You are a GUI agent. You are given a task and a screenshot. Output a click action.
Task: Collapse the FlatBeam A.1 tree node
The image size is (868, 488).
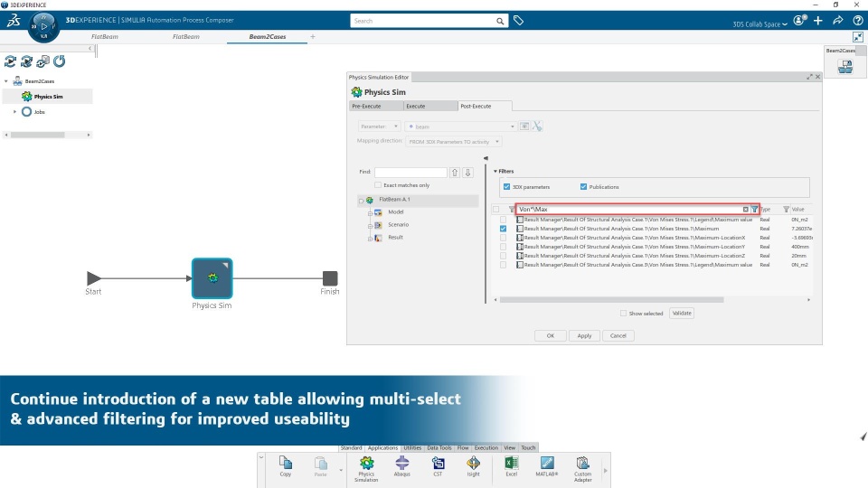tap(361, 201)
